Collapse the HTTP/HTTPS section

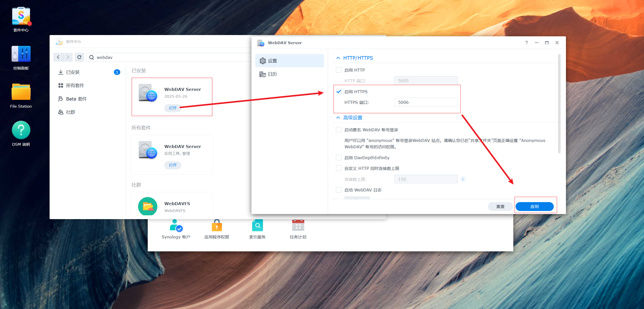point(338,58)
